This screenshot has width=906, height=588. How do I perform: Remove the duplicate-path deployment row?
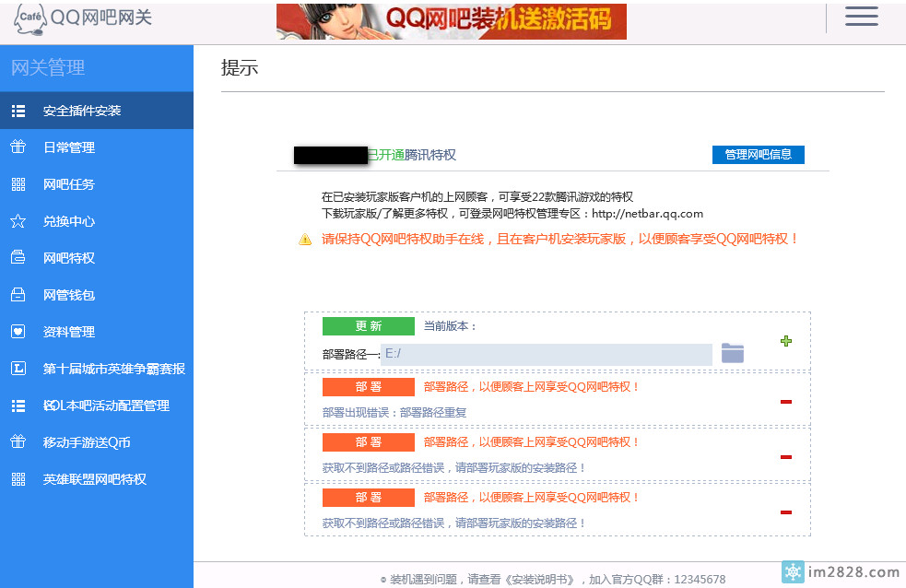click(x=786, y=402)
